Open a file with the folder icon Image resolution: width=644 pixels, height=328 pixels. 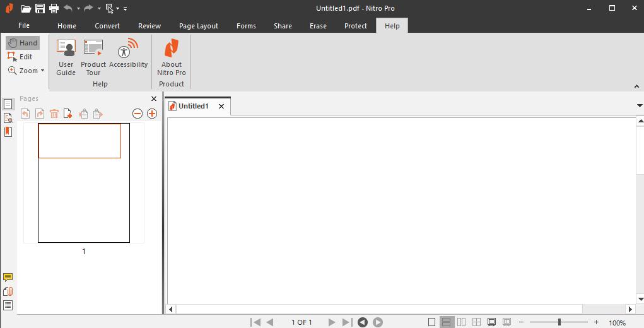[x=26, y=8]
